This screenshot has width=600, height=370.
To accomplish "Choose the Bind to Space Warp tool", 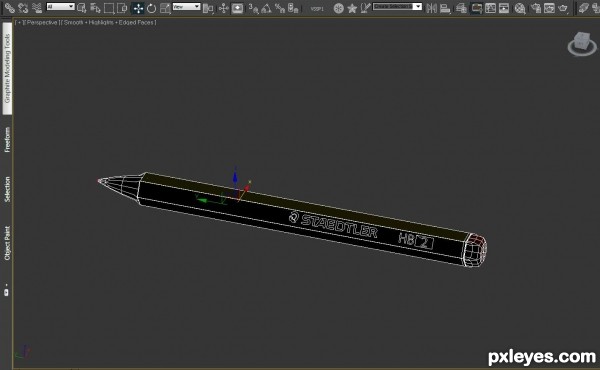I will 37,7.
